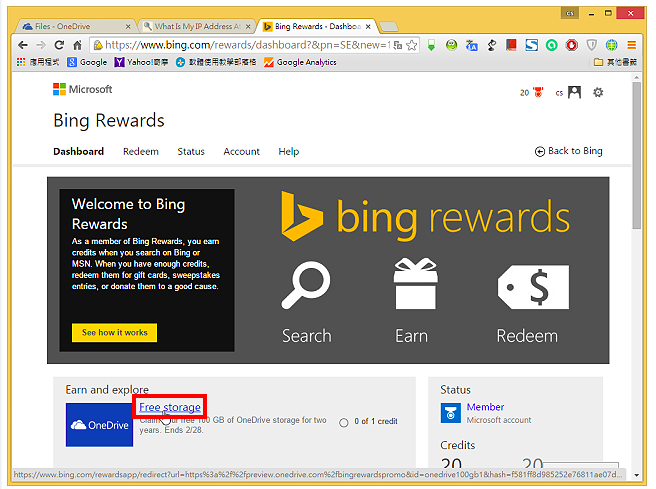The height and width of the screenshot is (489, 656).
Task: Click the browser forward arrow
Action: tap(41, 45)
